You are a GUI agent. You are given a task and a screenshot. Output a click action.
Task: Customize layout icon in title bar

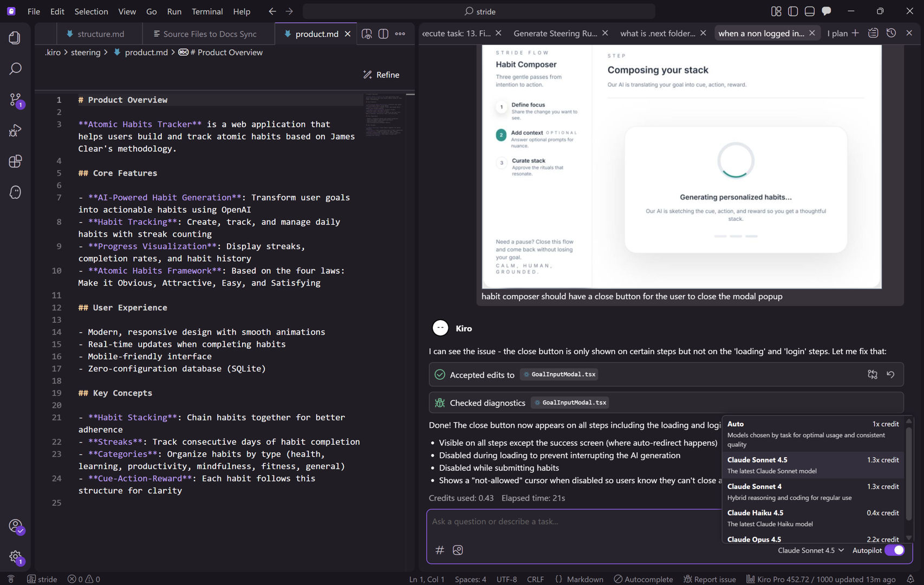pyautogui.click(x=776, y=11)
